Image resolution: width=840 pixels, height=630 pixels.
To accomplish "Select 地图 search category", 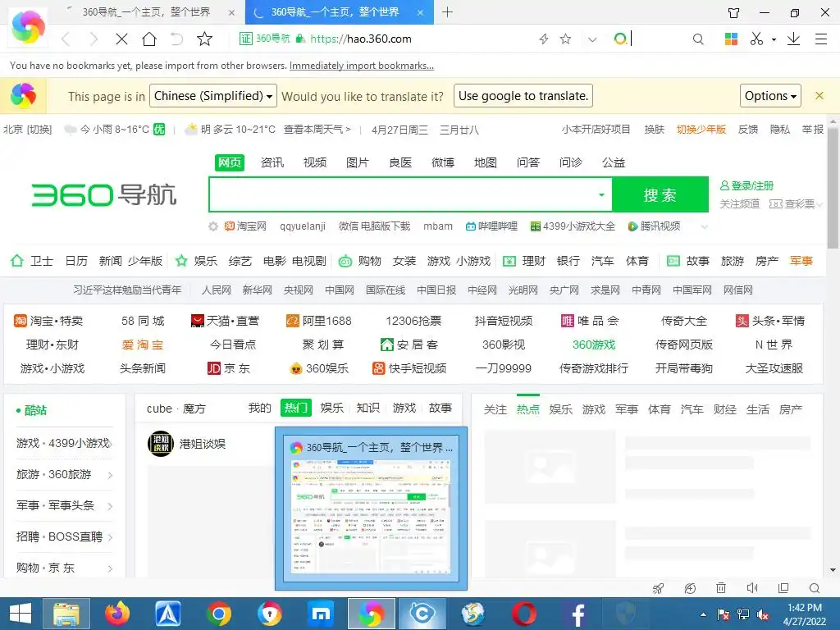I will [x=486, y=162].
